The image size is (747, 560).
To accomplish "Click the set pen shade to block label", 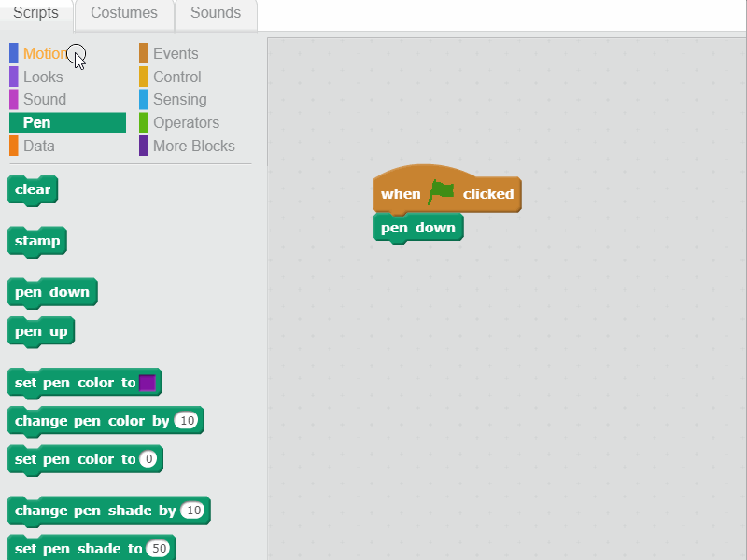I will click(x=78, y=549).
